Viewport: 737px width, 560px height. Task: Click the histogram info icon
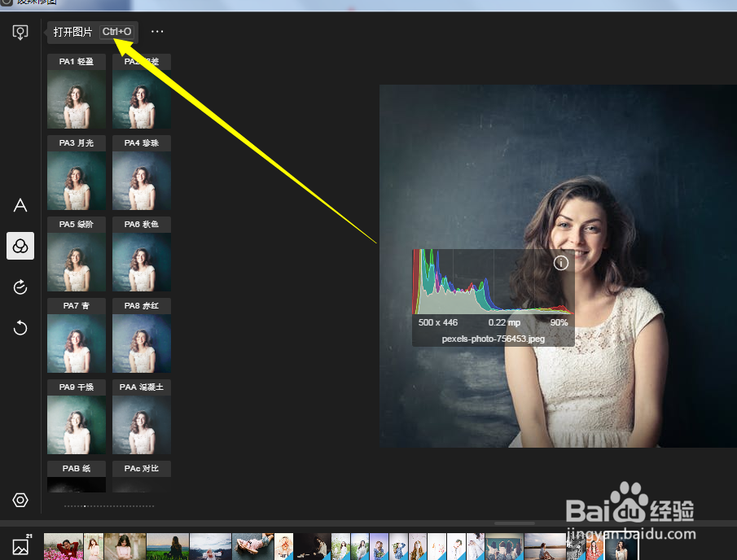(561, 263)
